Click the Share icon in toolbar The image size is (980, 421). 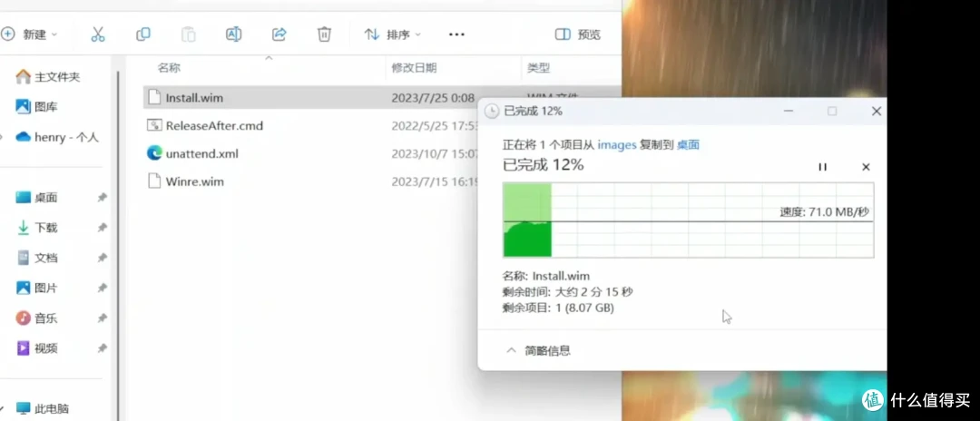(x=279, y=34)
